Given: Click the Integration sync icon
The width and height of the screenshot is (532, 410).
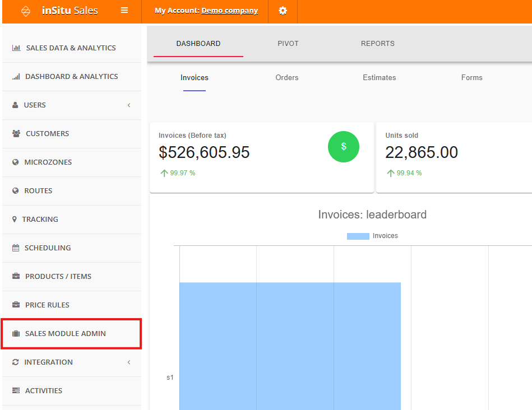Looking at the screenshot, I should 16,362.
